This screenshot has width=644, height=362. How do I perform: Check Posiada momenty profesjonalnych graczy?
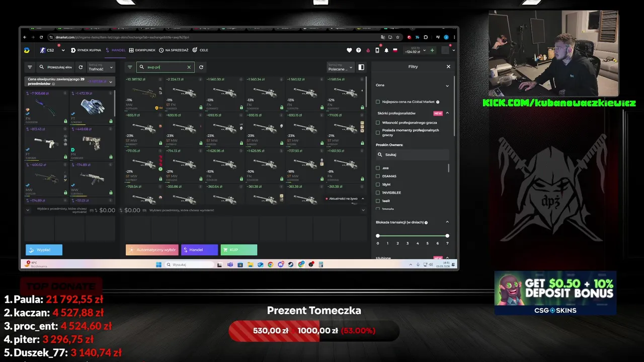point(378,132)
